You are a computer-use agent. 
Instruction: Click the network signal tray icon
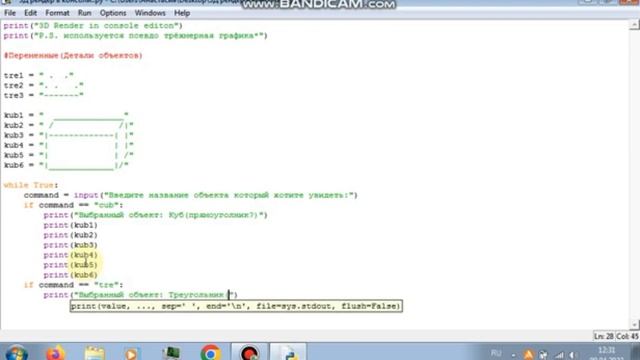click(x=559, y=355)
